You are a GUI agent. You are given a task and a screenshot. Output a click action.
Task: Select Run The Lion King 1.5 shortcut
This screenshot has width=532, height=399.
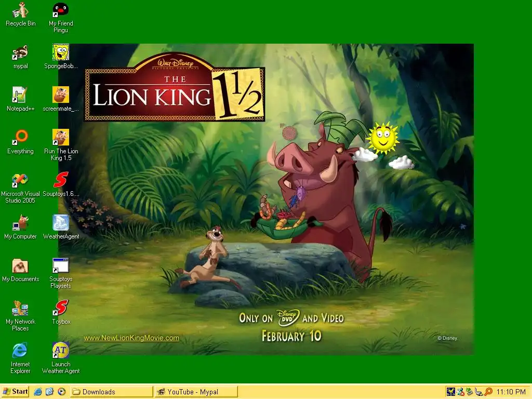[x=61, y=145]
